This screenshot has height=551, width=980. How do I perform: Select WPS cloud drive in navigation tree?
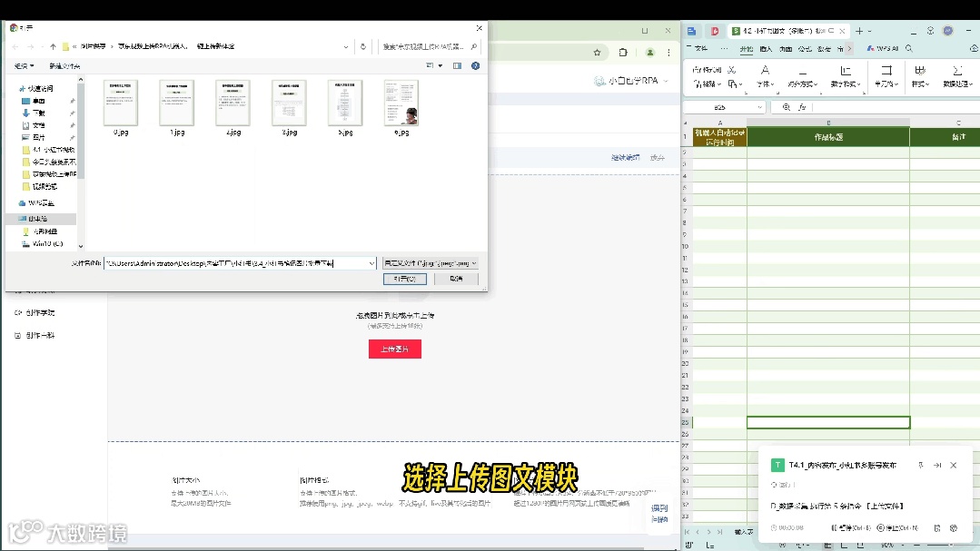click(x=37, y=203)
